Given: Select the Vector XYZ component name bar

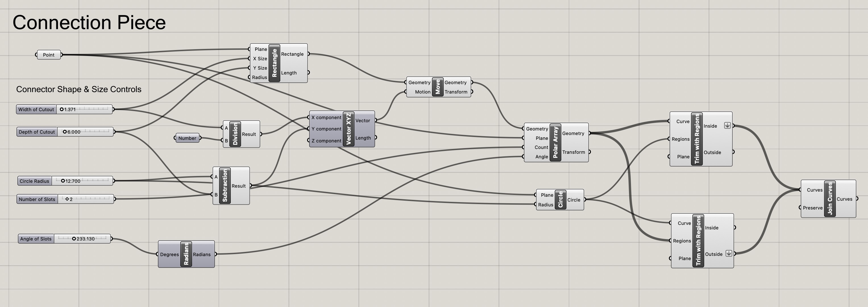Looking at the screenshot, I should click(x=349, y=129).
